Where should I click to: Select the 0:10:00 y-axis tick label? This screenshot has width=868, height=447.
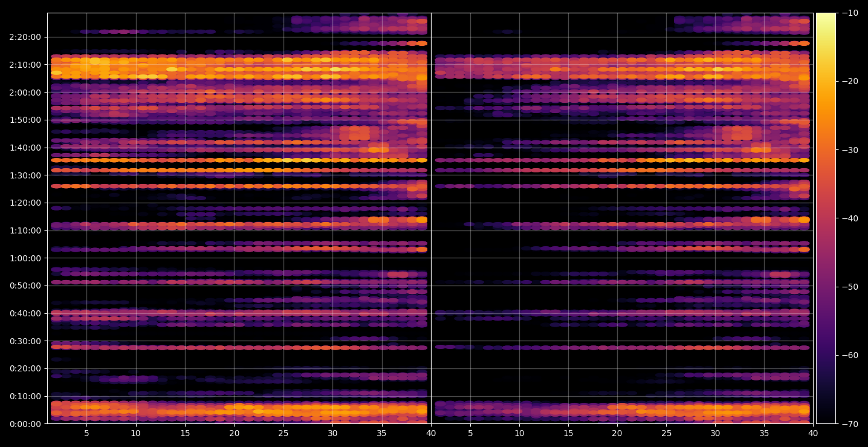click(25, 396)
